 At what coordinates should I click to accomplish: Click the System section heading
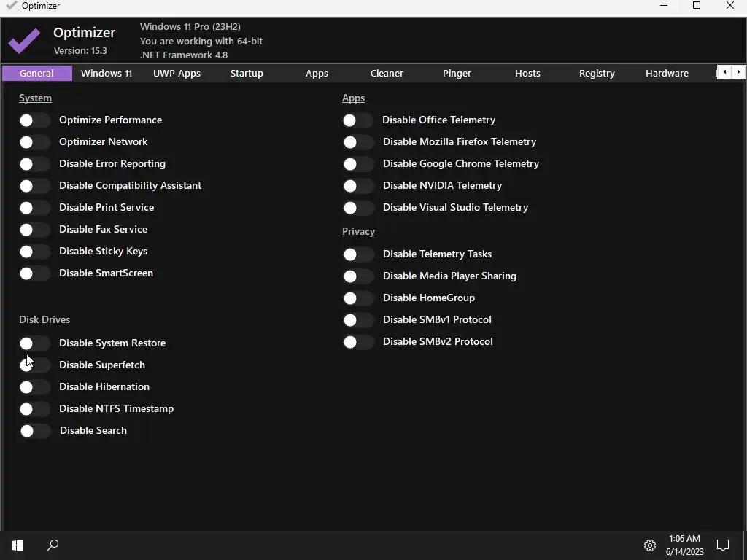(35, 98)
